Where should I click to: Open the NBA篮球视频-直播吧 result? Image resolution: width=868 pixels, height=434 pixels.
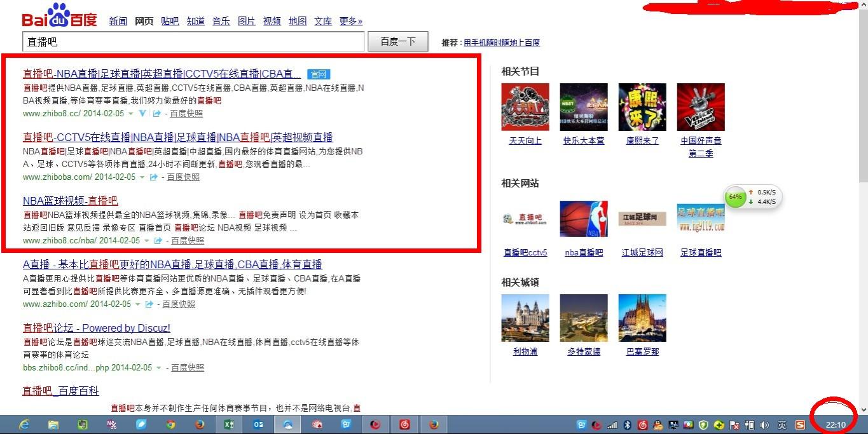(x=71, y=201)
